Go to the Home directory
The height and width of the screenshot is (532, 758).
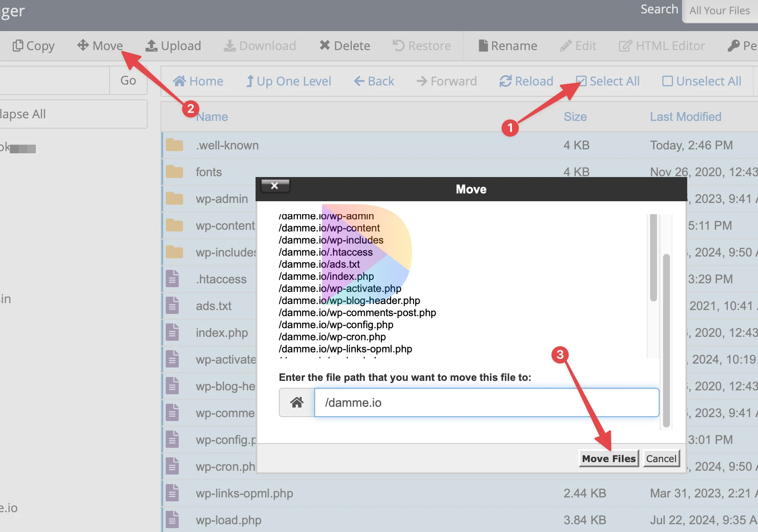point(198,81)
